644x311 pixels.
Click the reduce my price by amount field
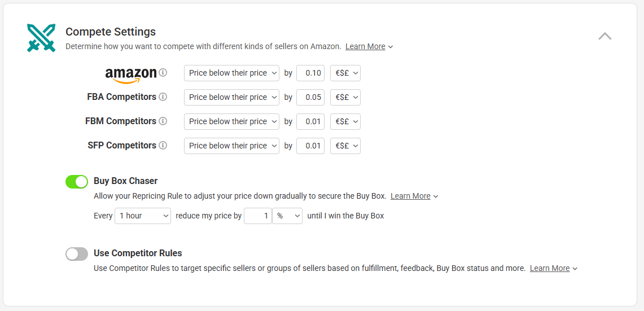click(258, 216)
